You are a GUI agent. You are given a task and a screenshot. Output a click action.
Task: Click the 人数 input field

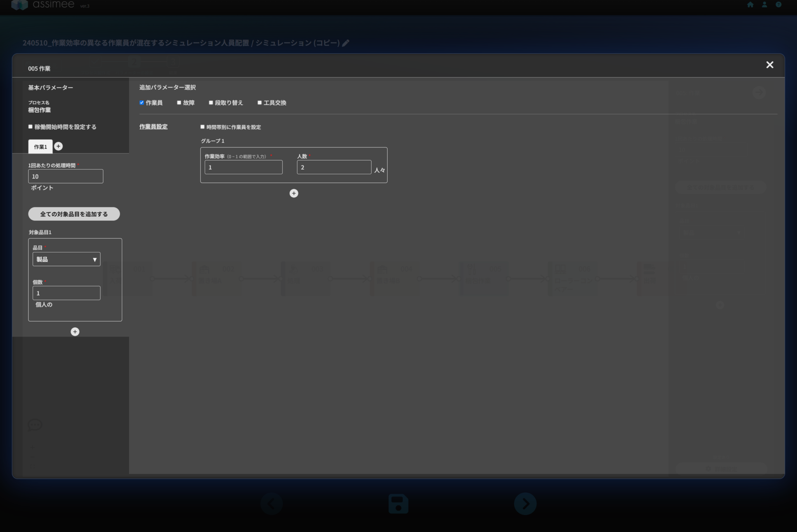pyautogui.click(x=334, y=167)
